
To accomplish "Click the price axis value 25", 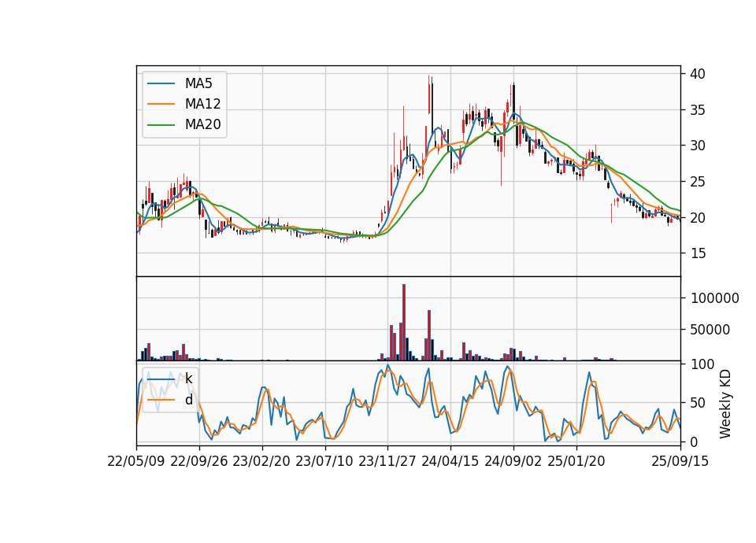I will pyautogui.click(x=698, y=182).
